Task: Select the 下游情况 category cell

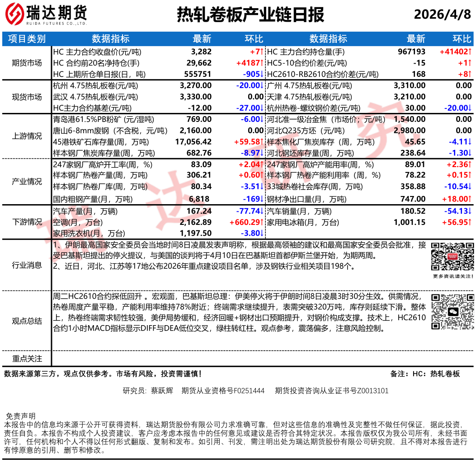Action: 27,222
